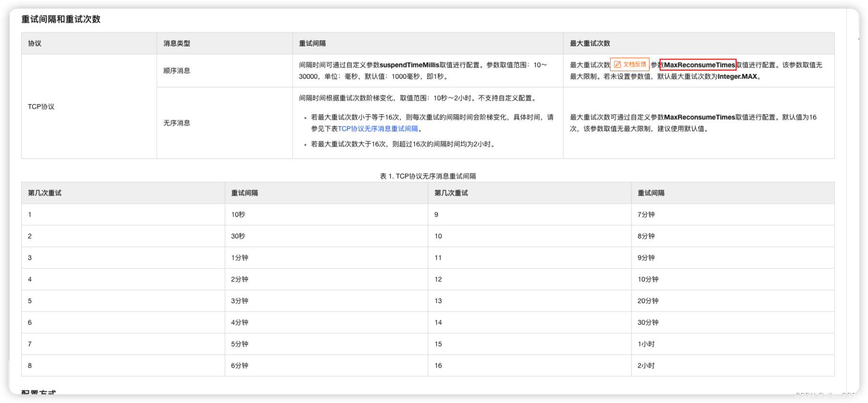Click the 8分钟 interval cell

[733, 236]
